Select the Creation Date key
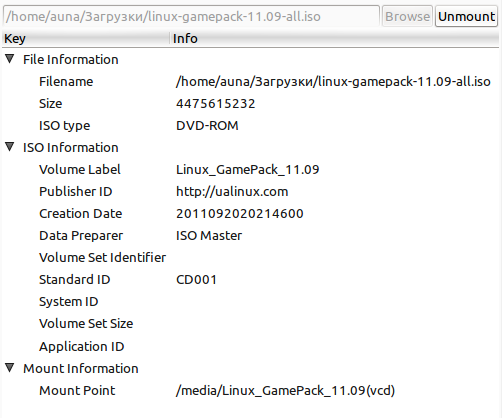 [x=81, y=214]
